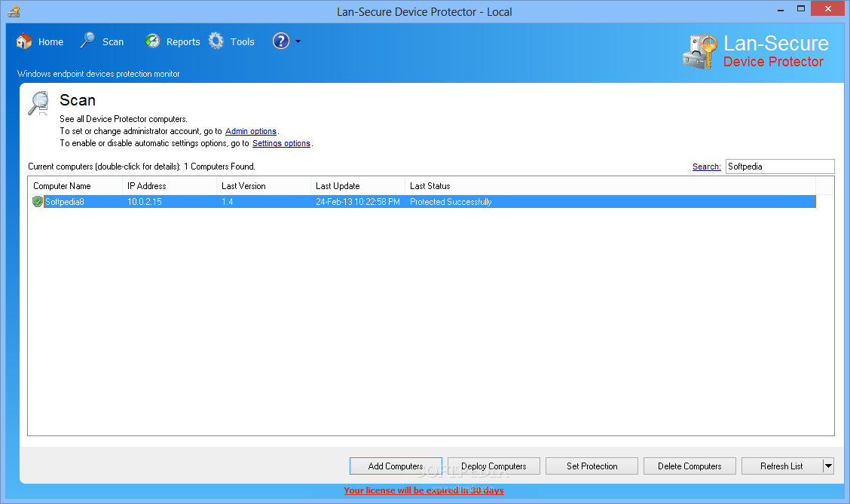
Task: Open the Reports menu label
Action: pyautogui.click(x=182, y=41)
